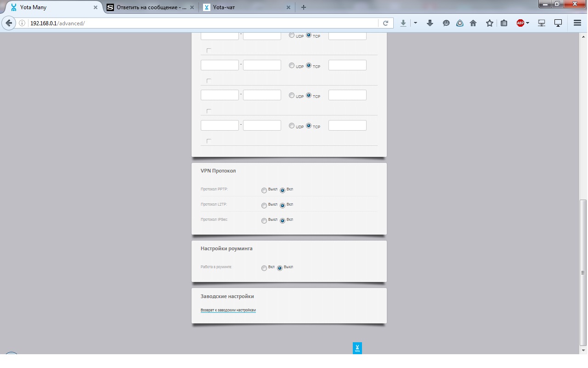Open the Firefox hamburger menu
The width and height of the screenshot is (588, 368).
(577, 23)
